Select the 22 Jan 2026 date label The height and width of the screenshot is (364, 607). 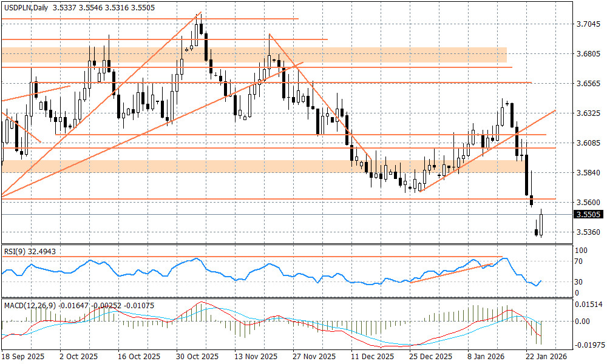click(x=546, y=357)
